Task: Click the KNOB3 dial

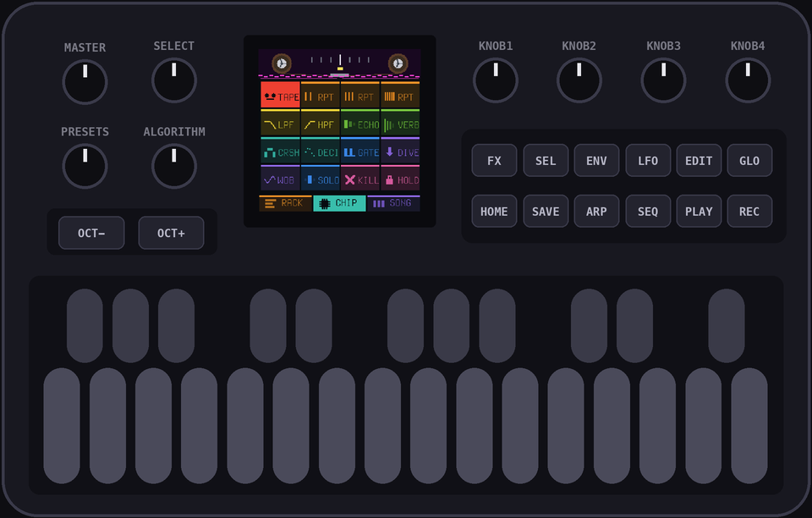Action: click(663, 80)
